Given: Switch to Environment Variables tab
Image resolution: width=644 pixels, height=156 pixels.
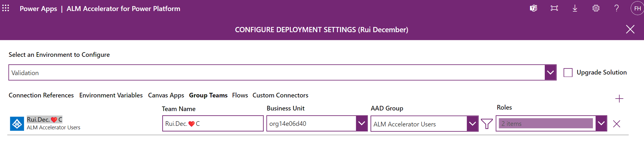Looking at the screenshot, I should pyautogui.click(x=111, y=95).
